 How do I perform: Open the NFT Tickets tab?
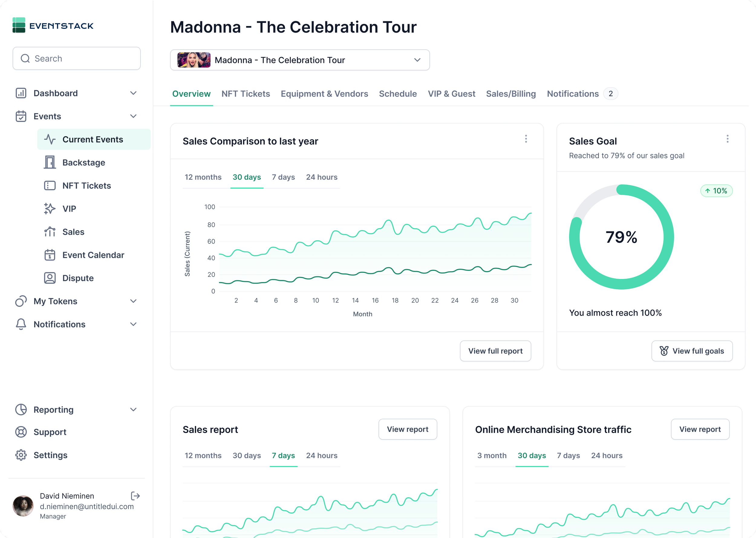pyautogui.click(x=246, y=94)
